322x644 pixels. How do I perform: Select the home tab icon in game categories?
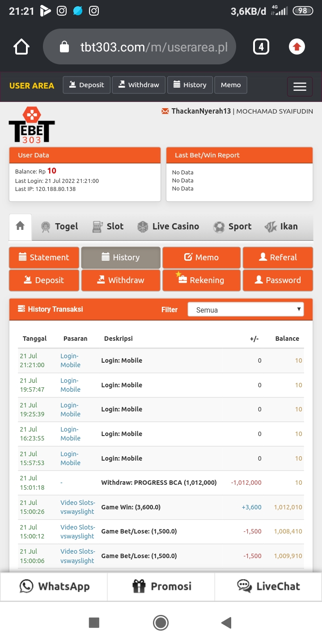pos(20,226)
